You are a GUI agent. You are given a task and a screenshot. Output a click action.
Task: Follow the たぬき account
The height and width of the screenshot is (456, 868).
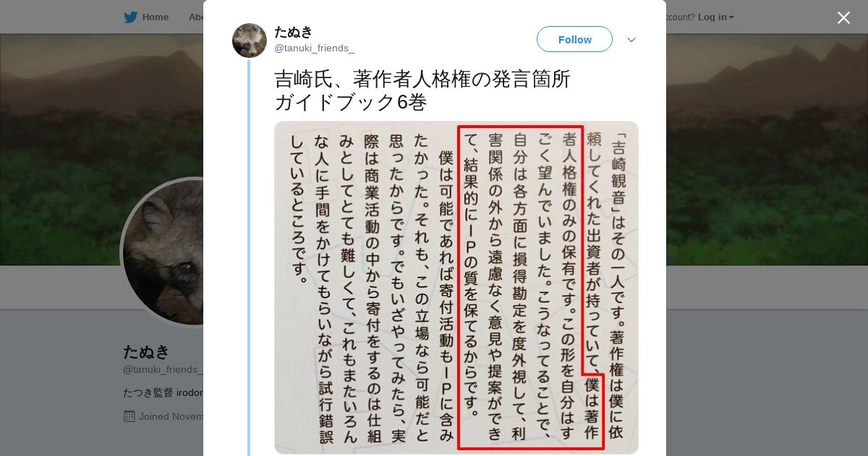click(574, 39)
